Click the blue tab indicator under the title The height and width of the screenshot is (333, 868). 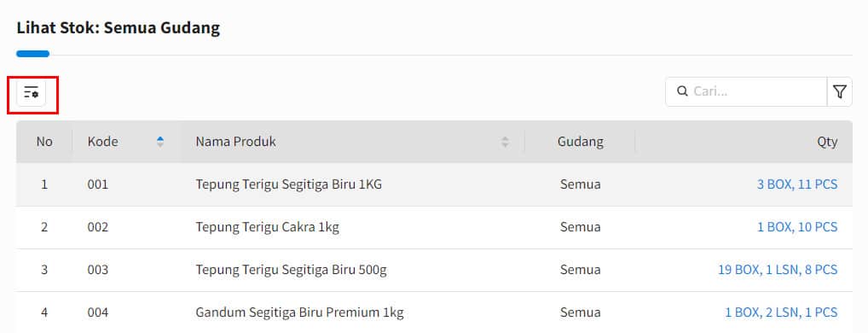point(32,54)
